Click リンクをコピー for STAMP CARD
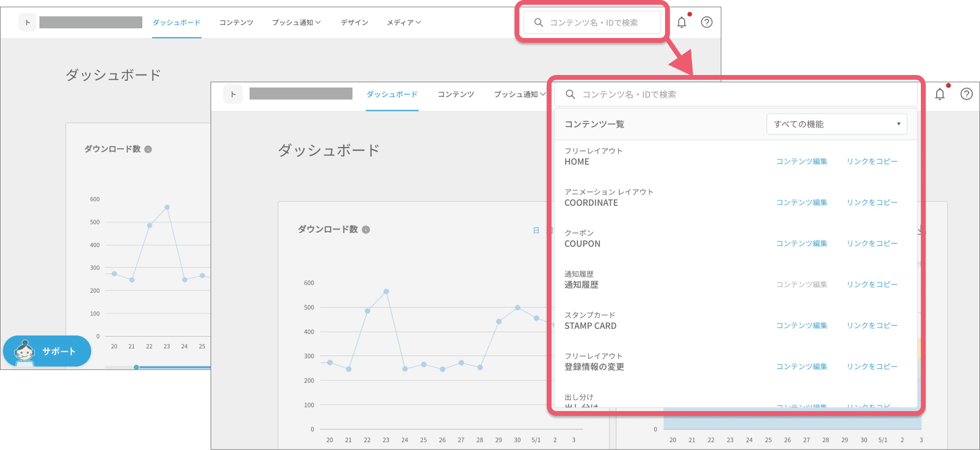980x450 pixels. tap(872, 325)
